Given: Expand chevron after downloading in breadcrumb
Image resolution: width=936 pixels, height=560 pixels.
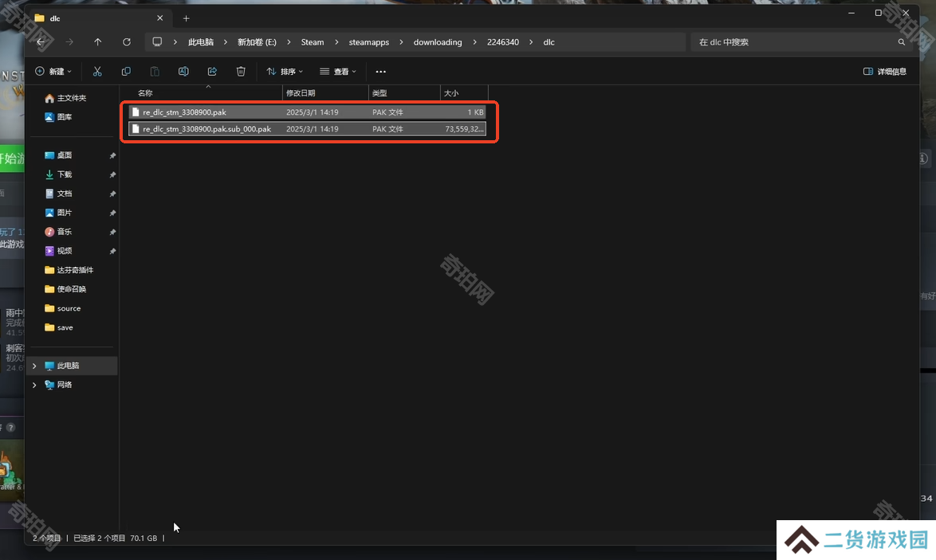Looking at the screenshot, I should (474, 42).
